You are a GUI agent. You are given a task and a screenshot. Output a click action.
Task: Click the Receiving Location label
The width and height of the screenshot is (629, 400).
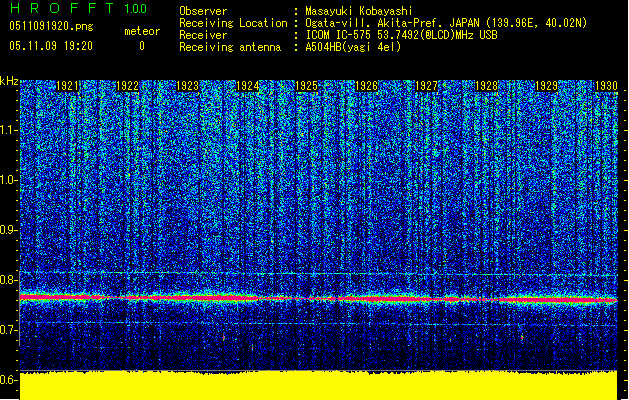[x=233, y=23]
